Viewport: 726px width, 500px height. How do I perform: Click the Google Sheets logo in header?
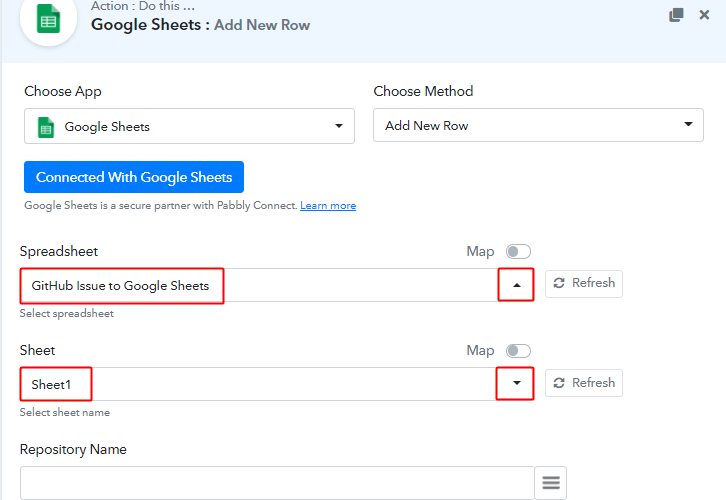point(48,19)
